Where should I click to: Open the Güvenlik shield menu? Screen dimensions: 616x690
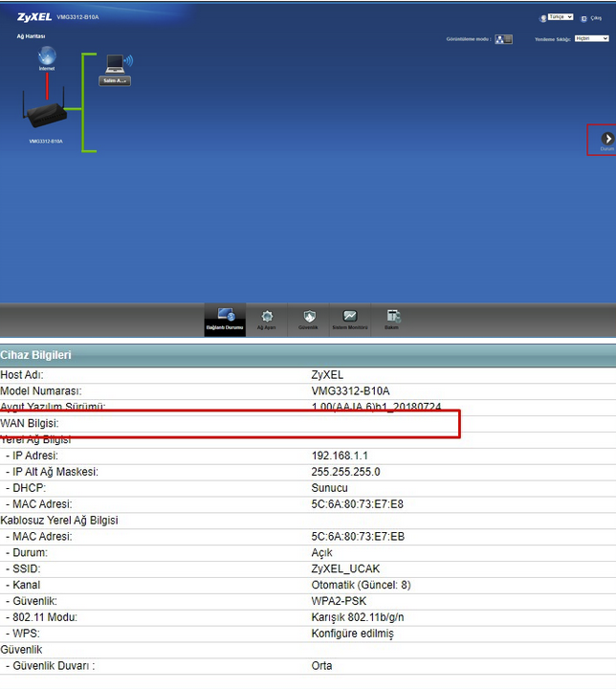[308, 320]
